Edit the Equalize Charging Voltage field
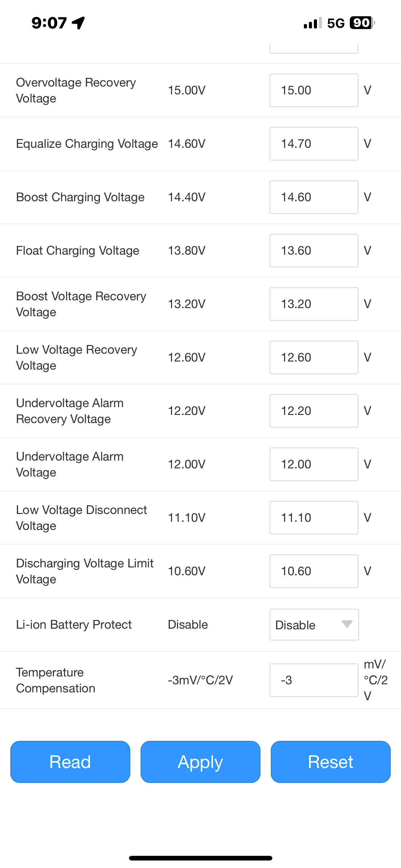Screen dimensions: 401x868 [x=314, y=143]
